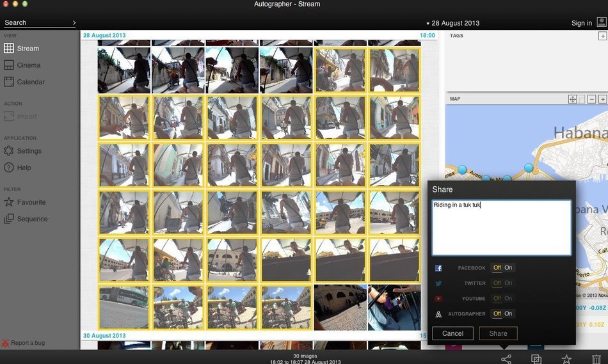Click the Import action
The image size is (608, 364).
coord(20,116)
